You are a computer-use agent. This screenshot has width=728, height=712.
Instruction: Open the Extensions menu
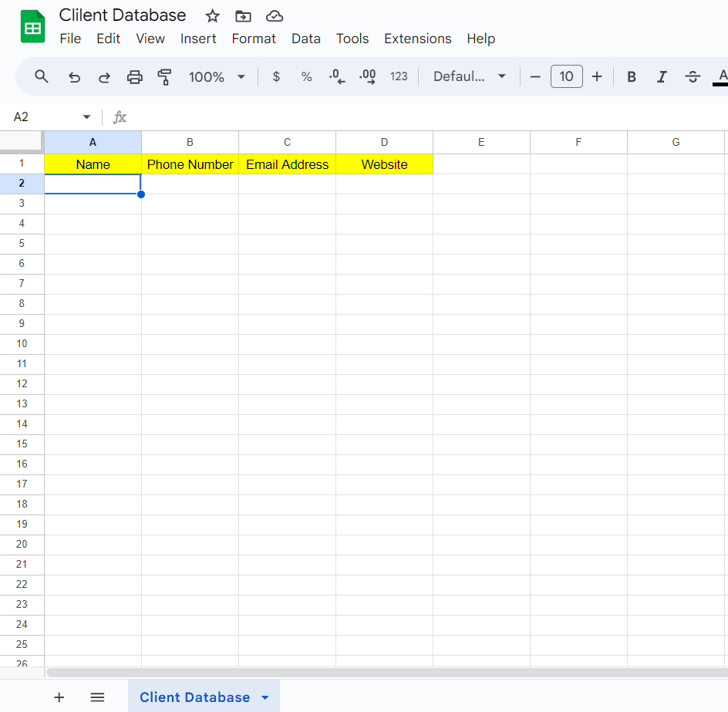coord(417,39)
